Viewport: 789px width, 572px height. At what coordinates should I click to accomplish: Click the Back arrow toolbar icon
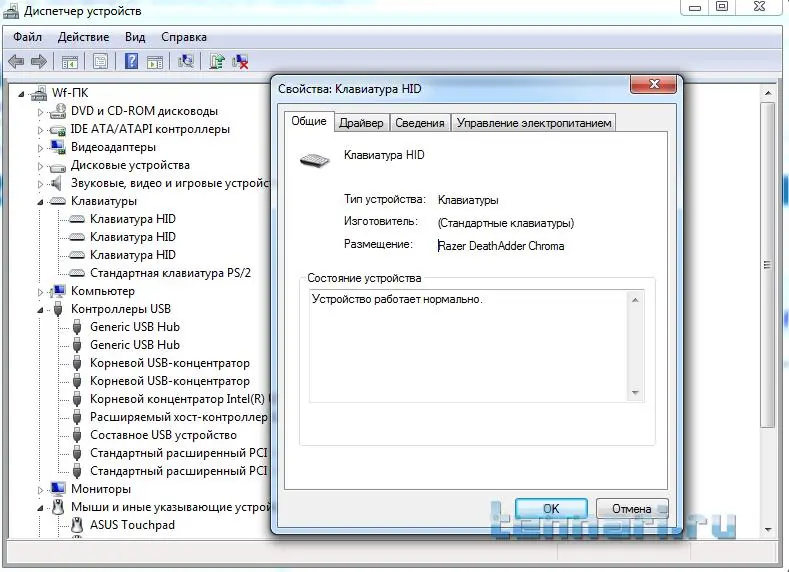(x=16, y=62)
